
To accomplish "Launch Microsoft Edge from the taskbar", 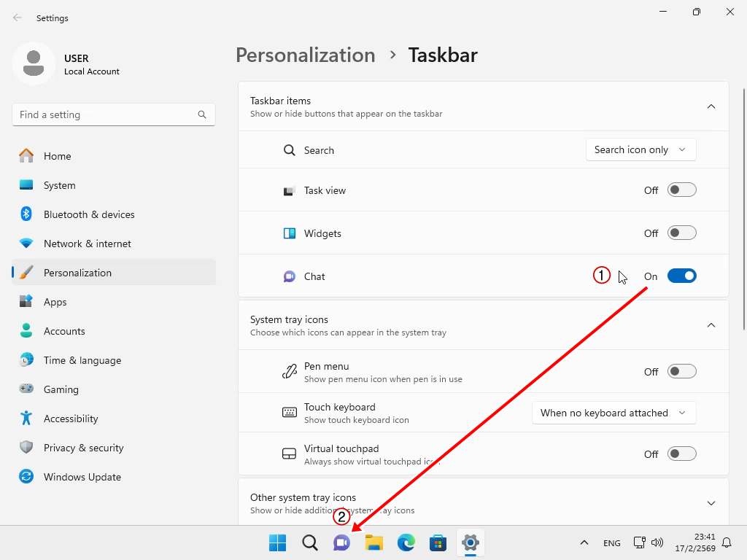I will click(x=406, y=542).
